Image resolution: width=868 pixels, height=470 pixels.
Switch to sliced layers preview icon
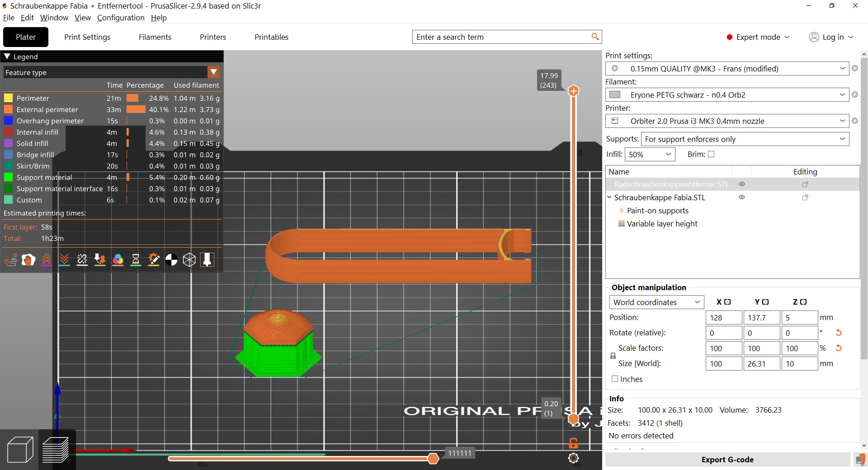56,450
